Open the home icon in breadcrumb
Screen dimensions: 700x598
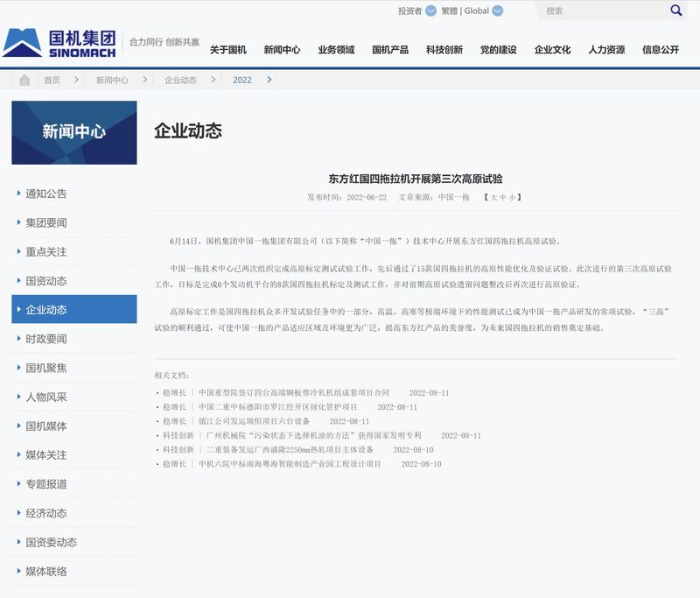pos(24,80)
